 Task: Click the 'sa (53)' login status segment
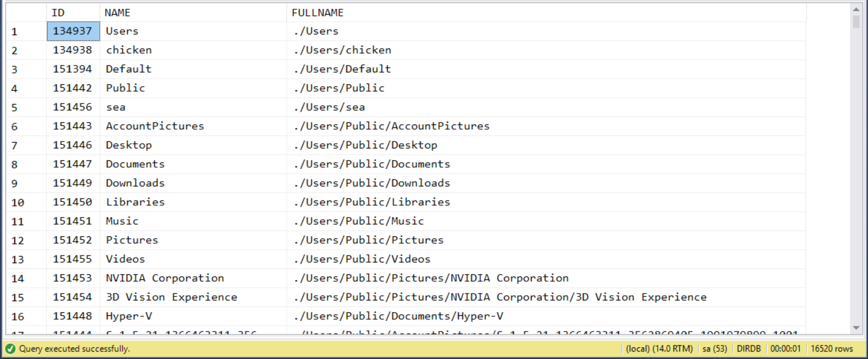(x=714, y=349)
